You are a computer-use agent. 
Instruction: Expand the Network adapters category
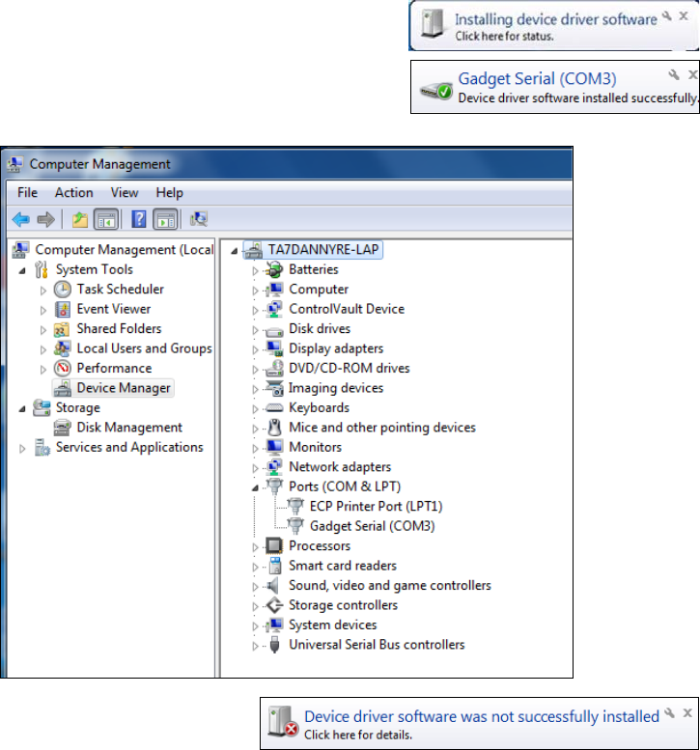[255, 468]
